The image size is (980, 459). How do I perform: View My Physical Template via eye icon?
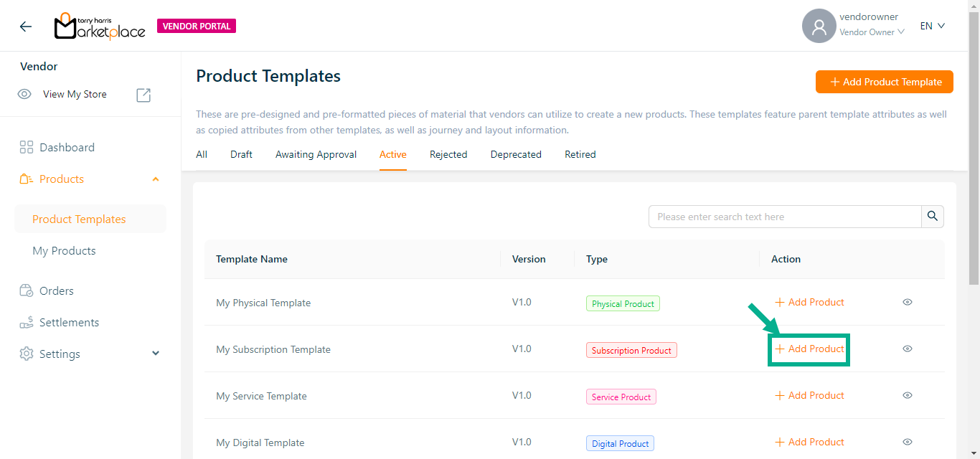coord(907,303)
